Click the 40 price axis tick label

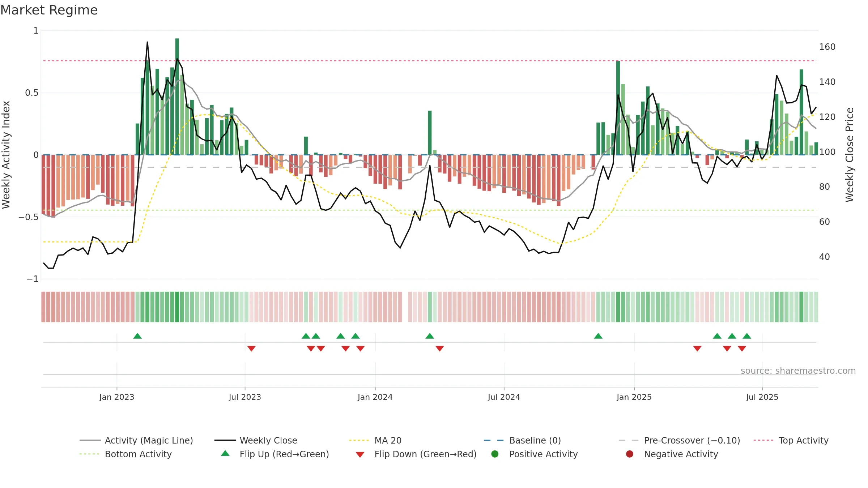(x=825, y=257)
